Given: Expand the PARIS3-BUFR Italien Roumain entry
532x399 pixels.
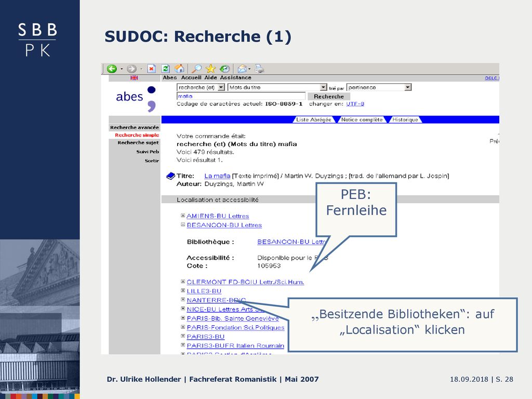Looking at the screenshot, I should [183, 345].
